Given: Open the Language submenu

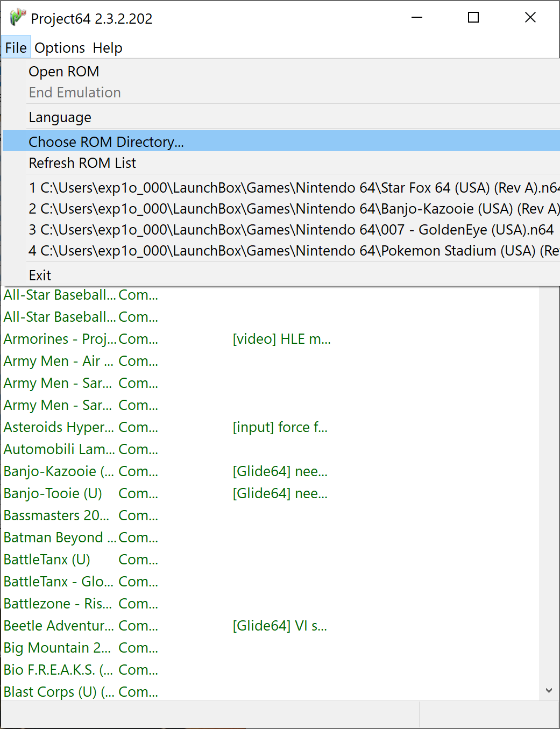Looking at the screenshot, I should tap(281, 117).
